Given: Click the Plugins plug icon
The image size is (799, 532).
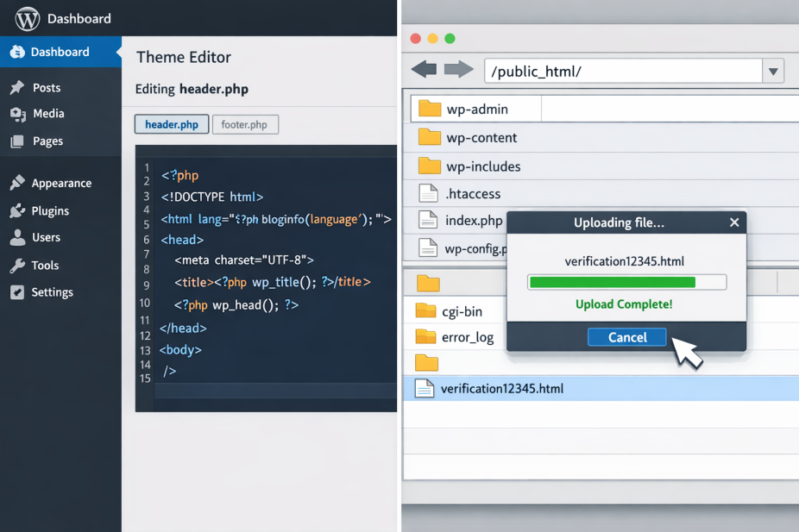Looking at the screenshot, I should click(x=17, y=210).
